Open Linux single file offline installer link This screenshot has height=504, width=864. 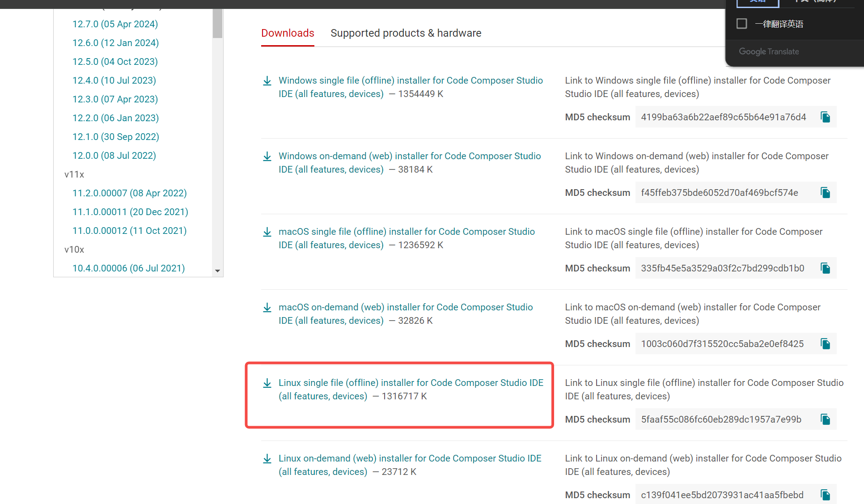click(411, 383)
